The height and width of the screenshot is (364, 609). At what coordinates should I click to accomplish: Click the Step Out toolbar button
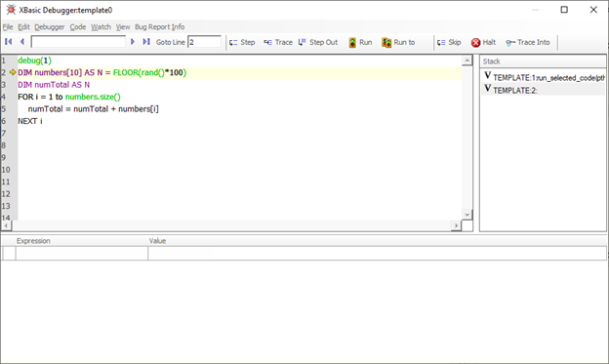pyautogui.click(x=318, y=42)
